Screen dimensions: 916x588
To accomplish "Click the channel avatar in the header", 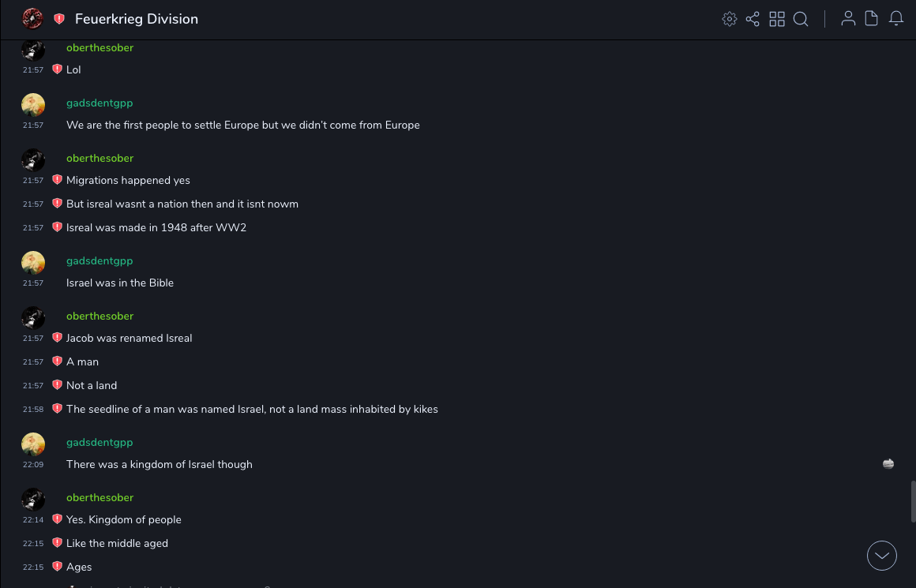I will click(x=32, y=18).
